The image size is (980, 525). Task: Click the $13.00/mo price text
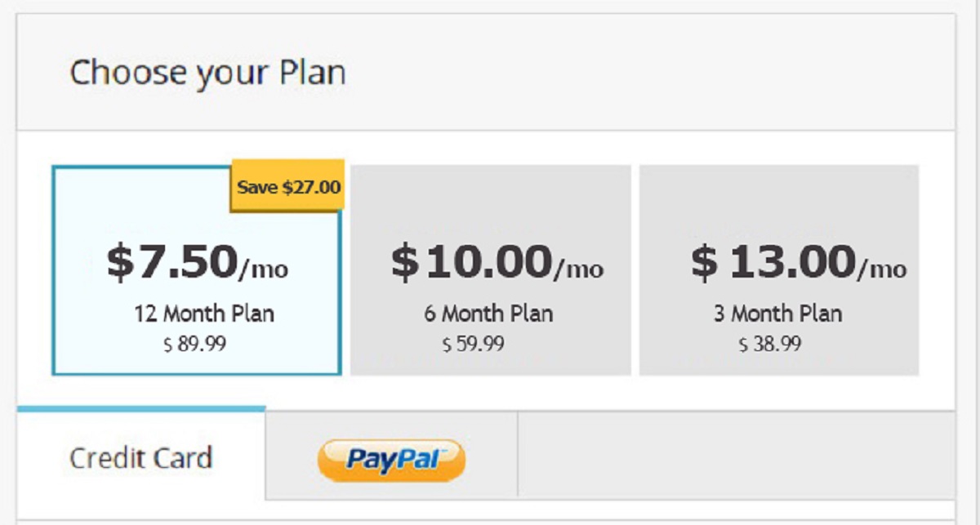coord(798,263)
